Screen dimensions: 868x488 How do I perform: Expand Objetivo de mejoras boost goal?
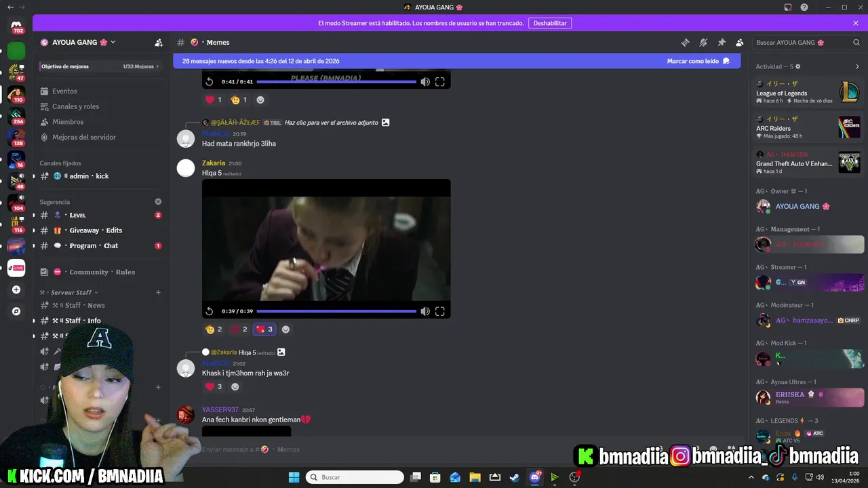100,66
